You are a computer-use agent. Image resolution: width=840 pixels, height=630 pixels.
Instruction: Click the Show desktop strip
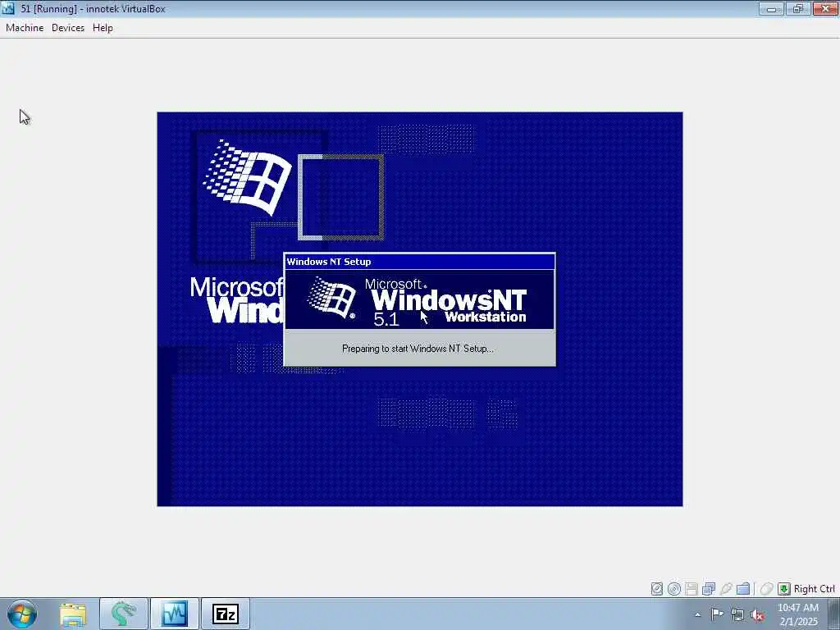834,614
